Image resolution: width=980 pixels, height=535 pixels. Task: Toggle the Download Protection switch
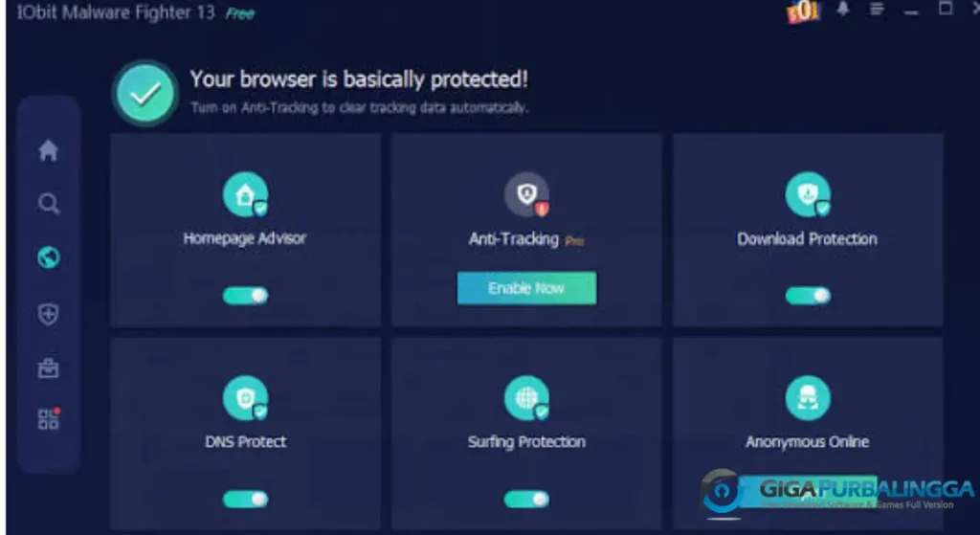(x=808, y=296)
